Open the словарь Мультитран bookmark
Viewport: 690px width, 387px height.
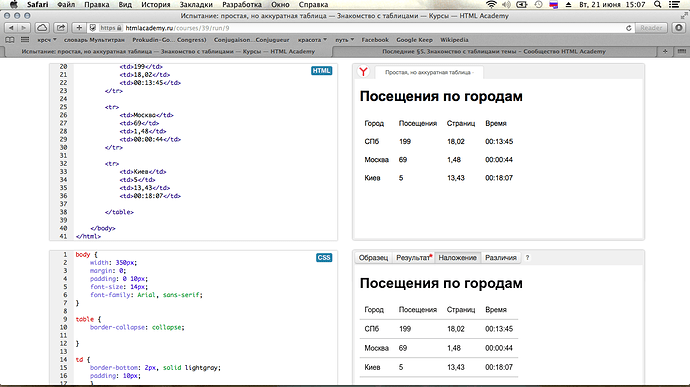point(94,40)
